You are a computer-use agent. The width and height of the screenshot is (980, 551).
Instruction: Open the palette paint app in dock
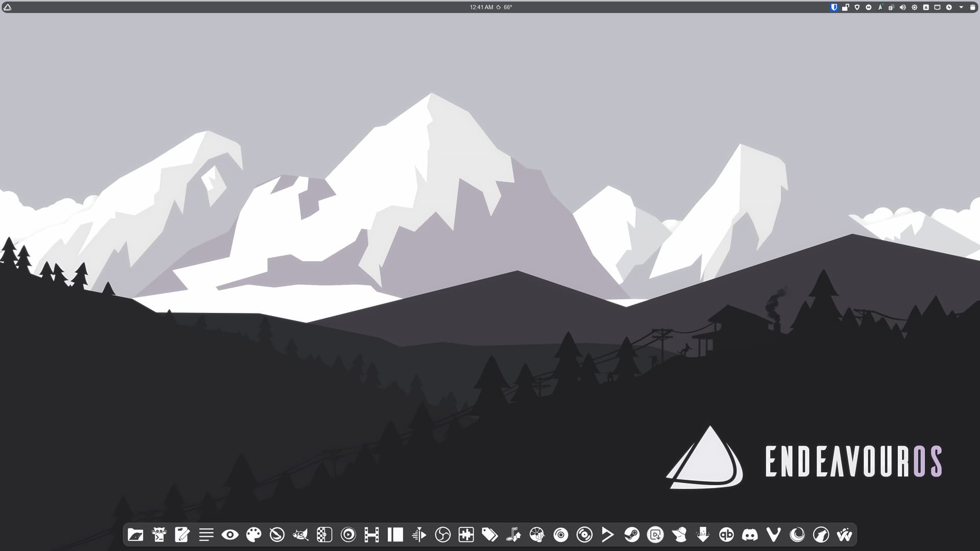(x=254, y=535)
